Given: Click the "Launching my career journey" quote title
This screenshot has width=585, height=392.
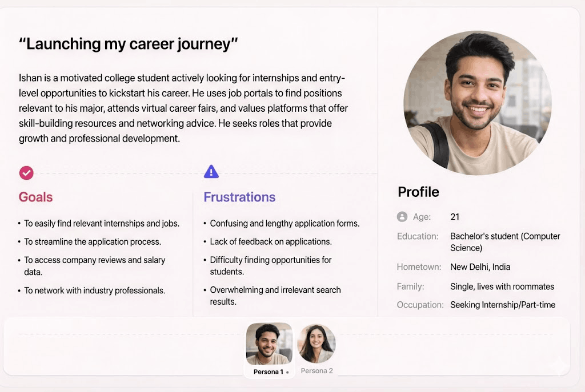Looking at the screenshot, I should [128, 45].
